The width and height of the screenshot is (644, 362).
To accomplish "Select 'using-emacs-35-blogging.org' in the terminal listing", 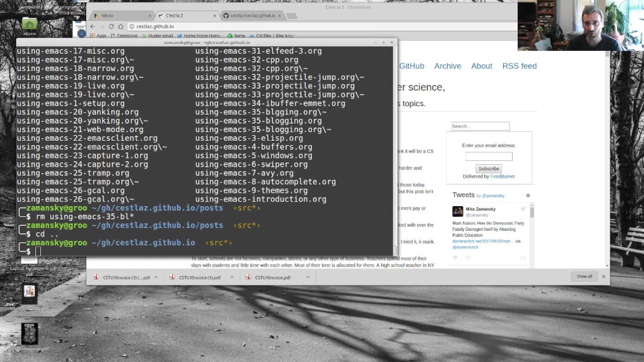I will point(259,121).
